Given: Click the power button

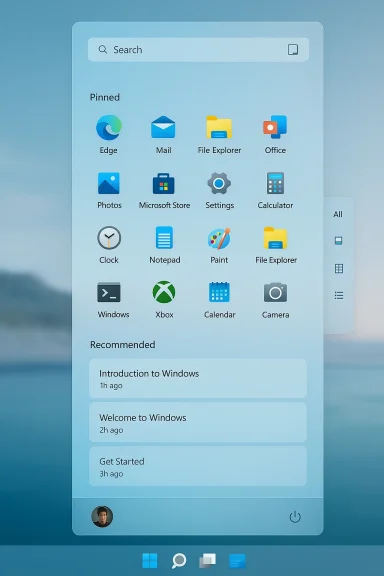Looking at the screenshot, I should click(295, 517).
